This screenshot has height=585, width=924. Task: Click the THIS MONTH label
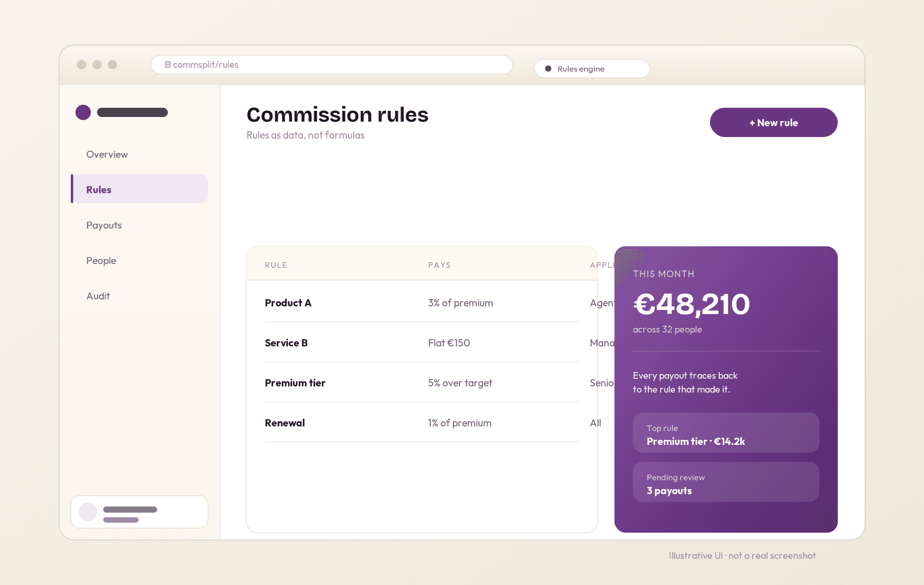tap(664, 274)
